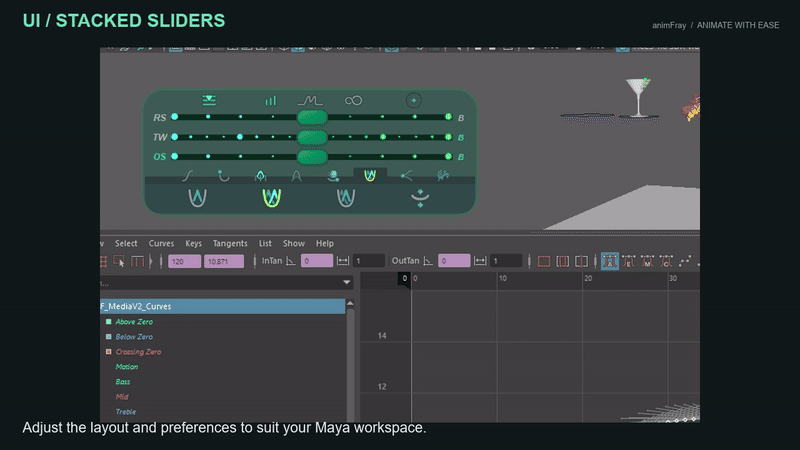
Task: Toggle the B button on OS row
Action: click(x=461, y=157)
